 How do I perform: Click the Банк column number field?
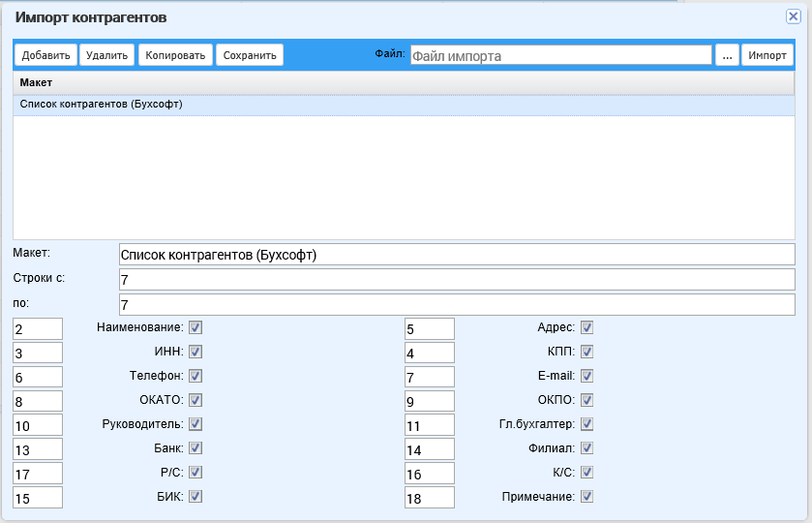coord(38,448)
